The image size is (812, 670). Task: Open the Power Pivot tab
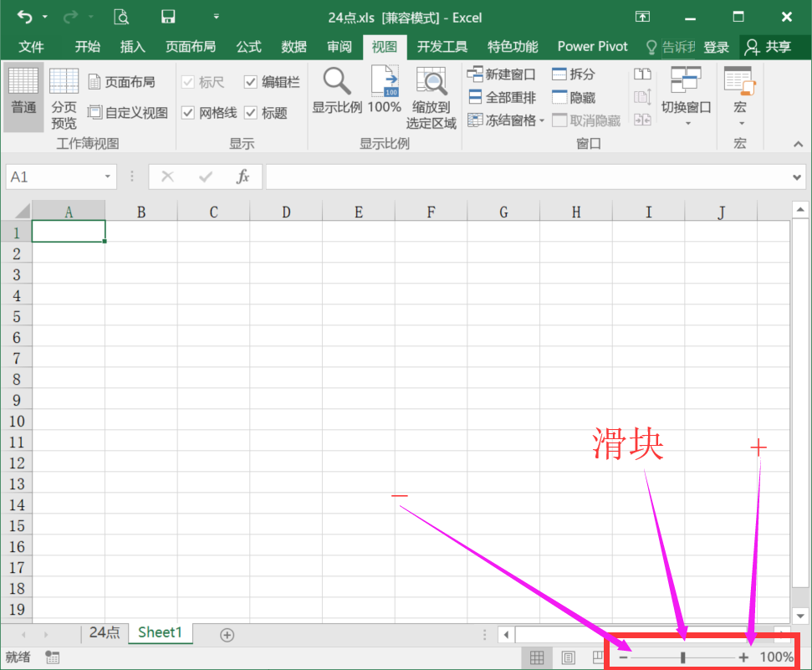(x=592, y=47)
